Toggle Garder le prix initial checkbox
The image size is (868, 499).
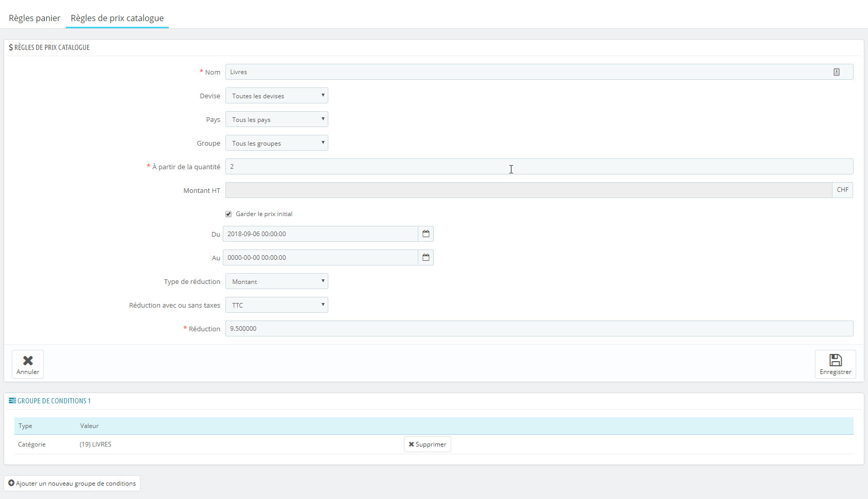point(228,214)
